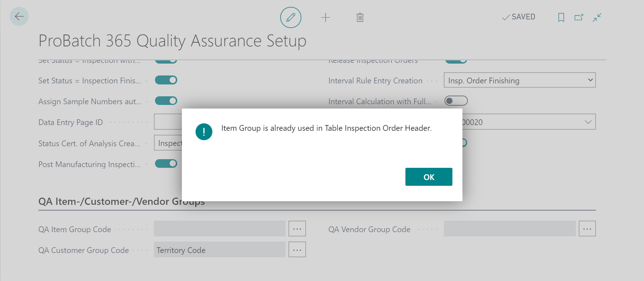Click the exclamation icon in the dialog

[x=204, y=132]
